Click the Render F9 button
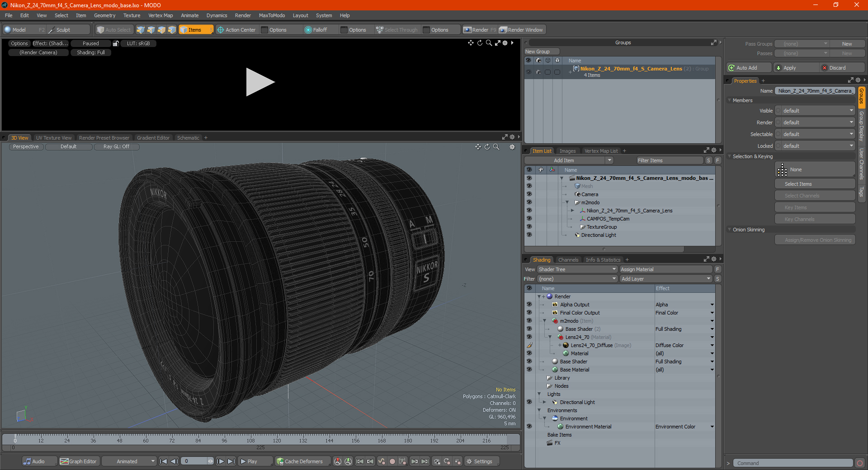This screenshot has width=868, height=470. (x=480, y=30)
